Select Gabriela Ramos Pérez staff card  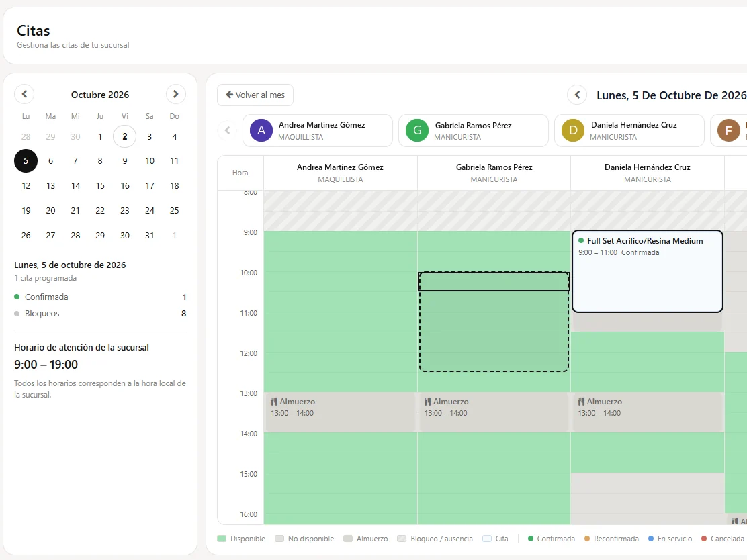474,130
